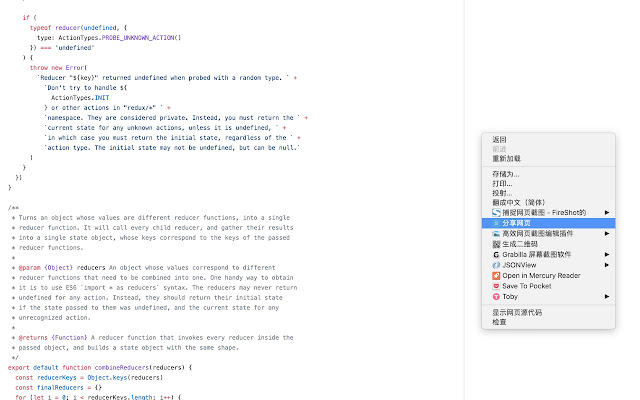Click the 'ActionTypes.INIT' code line
The height and width of the screenshot is (400, 640).
click(80, 98)
